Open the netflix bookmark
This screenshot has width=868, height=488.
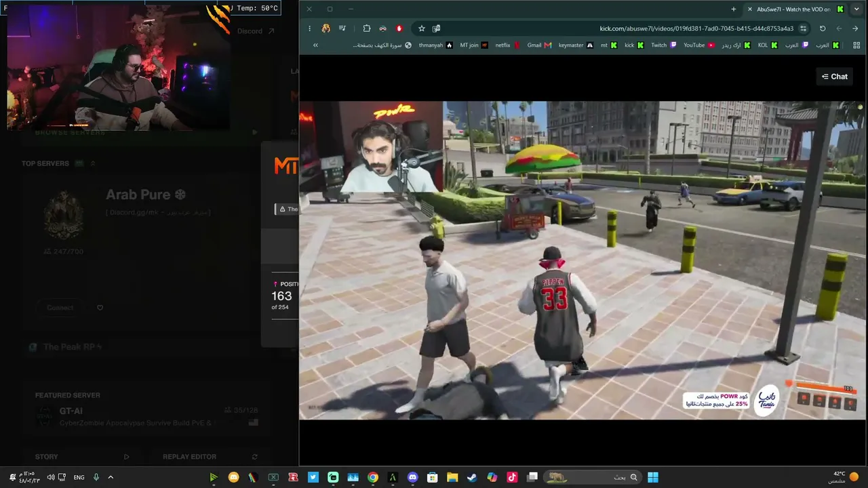click(507, 45)
